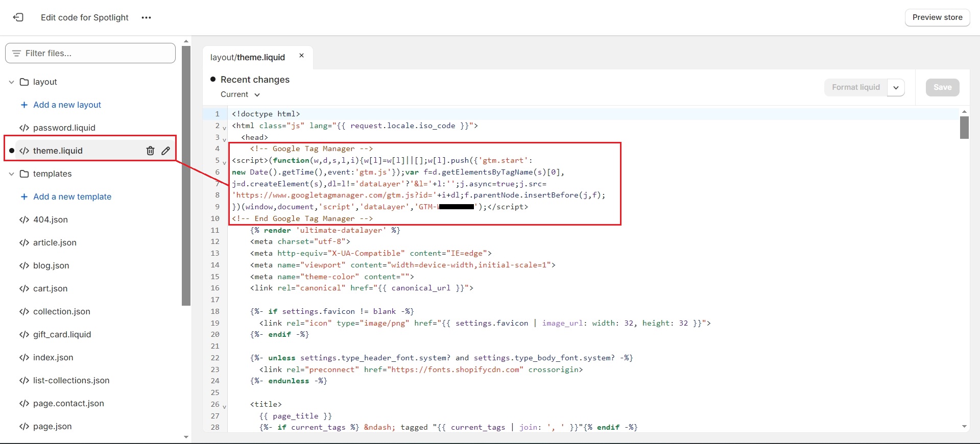This screenshot has height=444, width=980.
Task: Click the code icon beside collection.json
Action: click(x=24, y=311)
